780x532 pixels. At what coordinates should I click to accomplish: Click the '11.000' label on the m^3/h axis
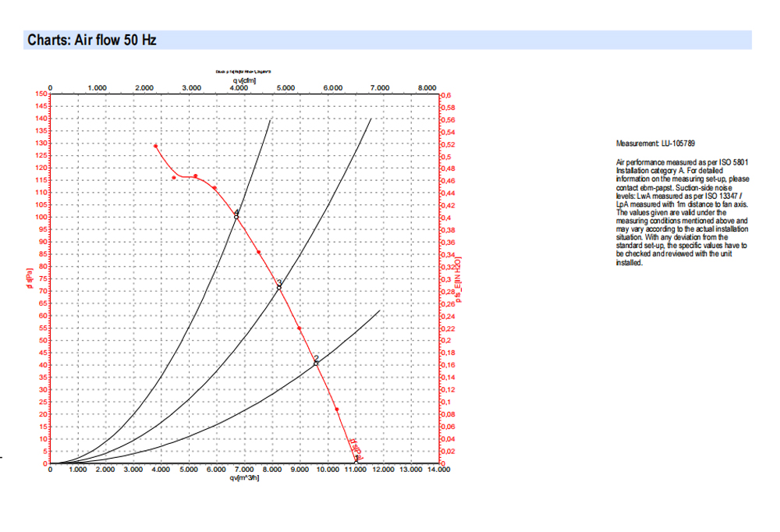coord(356,470)
